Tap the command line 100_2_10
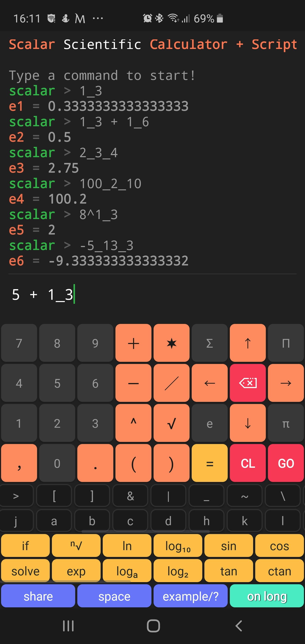 click(x=75, y=183)
